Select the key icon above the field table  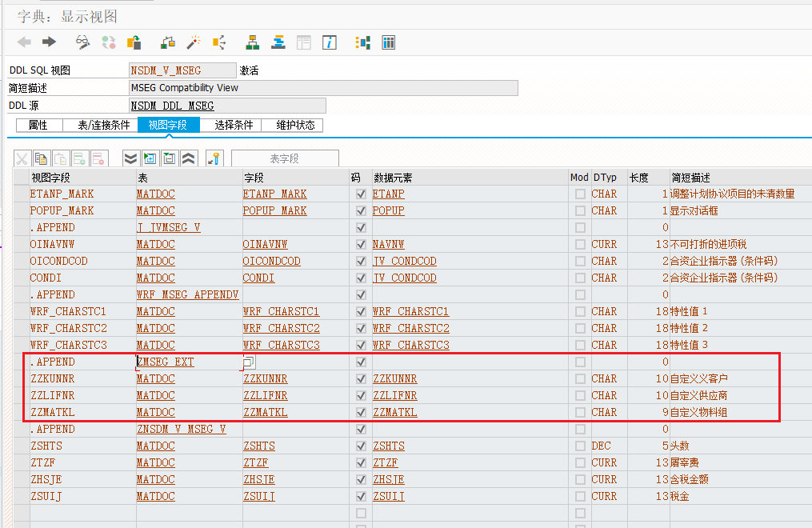(214, 158)
